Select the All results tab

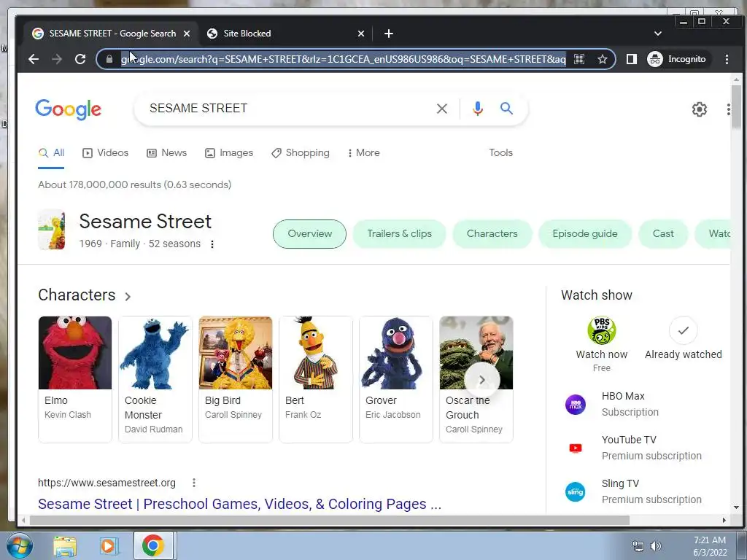[52, 153]
